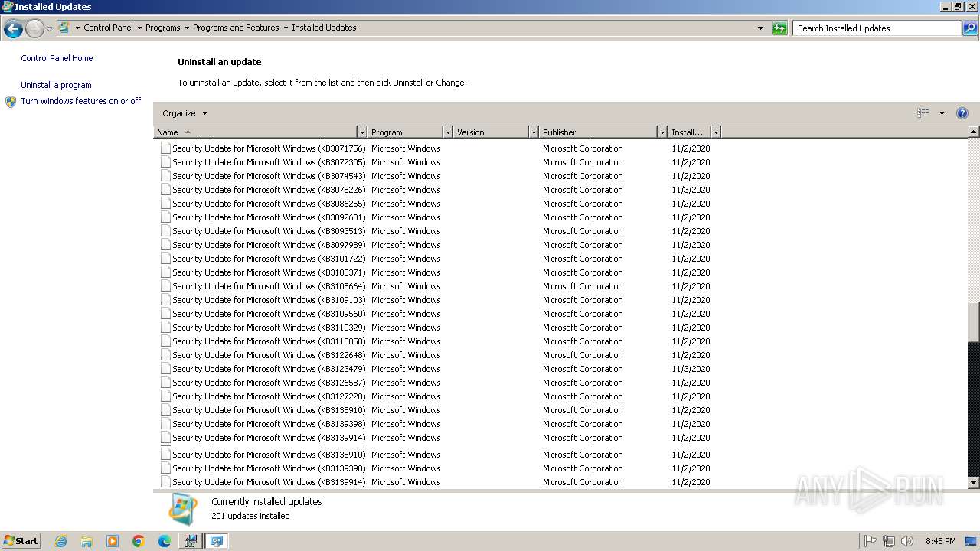Click the file icon of KB3127220
This screenshot has height=551, width=980.
point(165,396)
